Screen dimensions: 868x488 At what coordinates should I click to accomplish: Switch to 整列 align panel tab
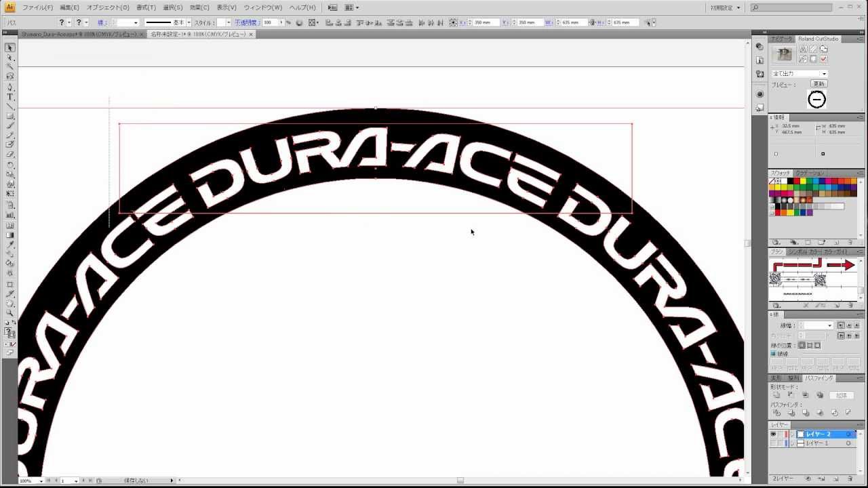[x=793, y=378]
